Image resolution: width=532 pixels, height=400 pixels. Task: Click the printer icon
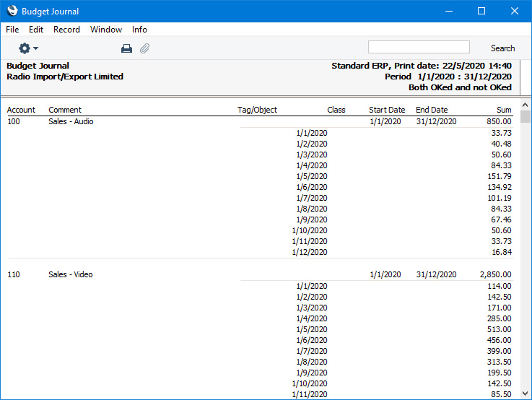(126, 48)
